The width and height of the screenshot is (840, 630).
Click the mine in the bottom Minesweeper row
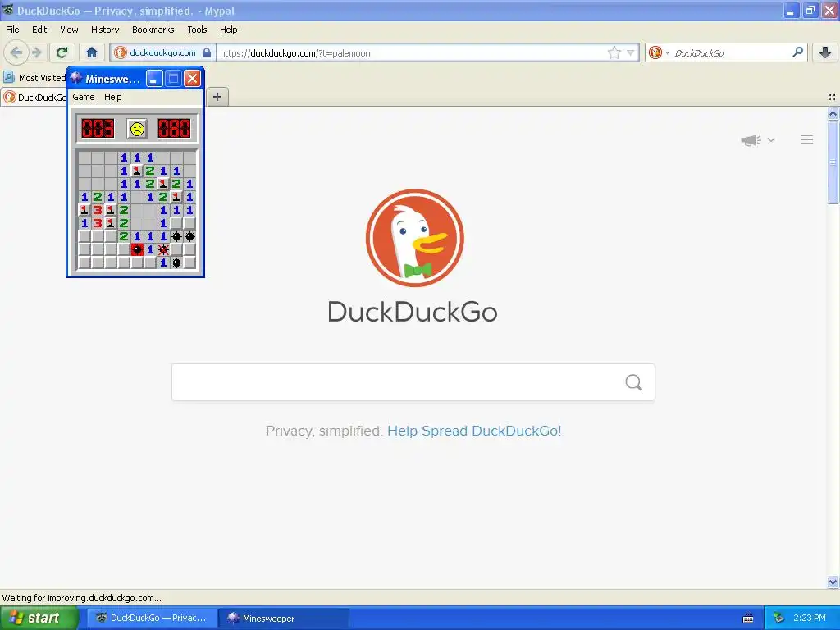coord(177,262)
